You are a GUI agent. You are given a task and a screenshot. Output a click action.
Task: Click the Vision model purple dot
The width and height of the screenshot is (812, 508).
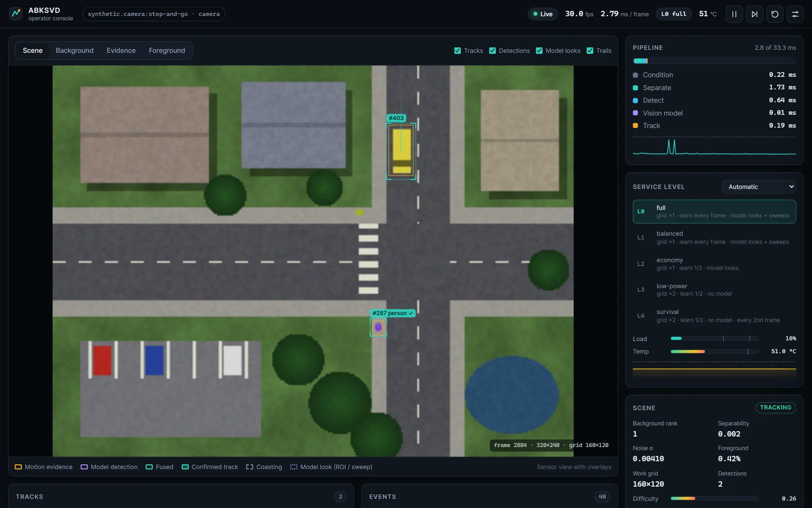point(635,113)
